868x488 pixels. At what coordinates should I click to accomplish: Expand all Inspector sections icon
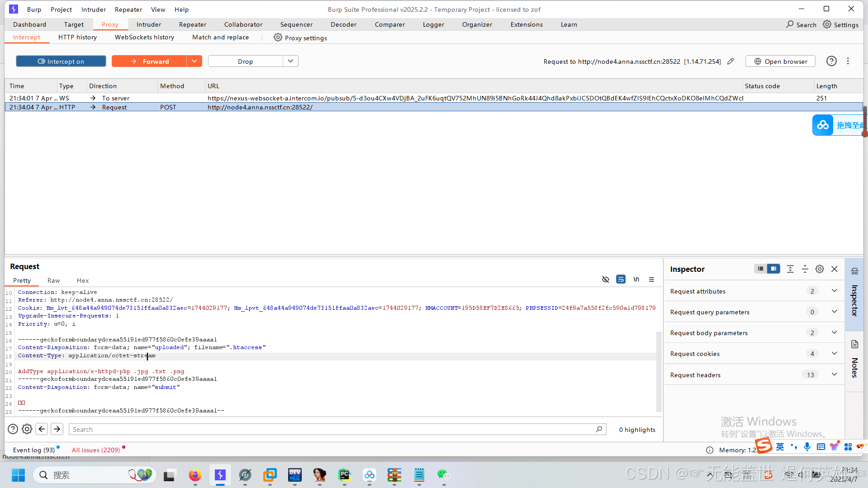790,269
